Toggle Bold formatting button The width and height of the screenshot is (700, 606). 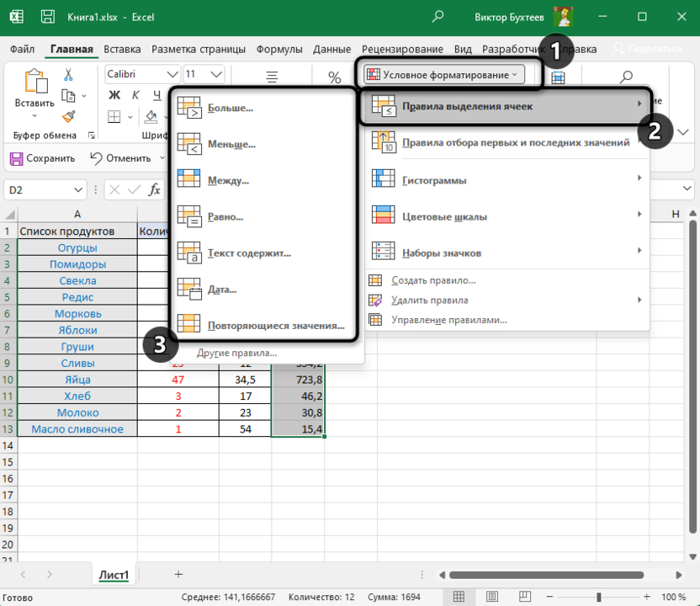(114, 94)
